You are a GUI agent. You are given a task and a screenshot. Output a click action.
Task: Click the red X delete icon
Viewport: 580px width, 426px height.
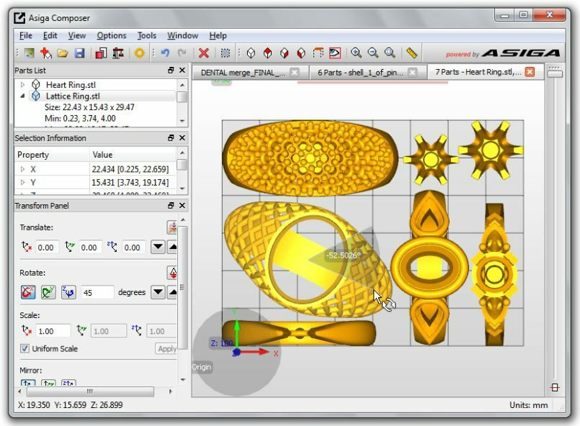point(203,53)
